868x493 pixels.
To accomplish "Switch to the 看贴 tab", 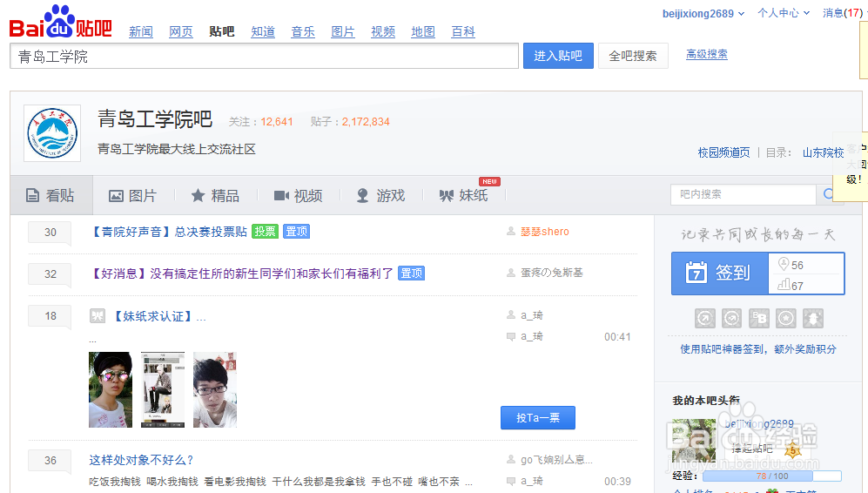I will tap(50, 195).
